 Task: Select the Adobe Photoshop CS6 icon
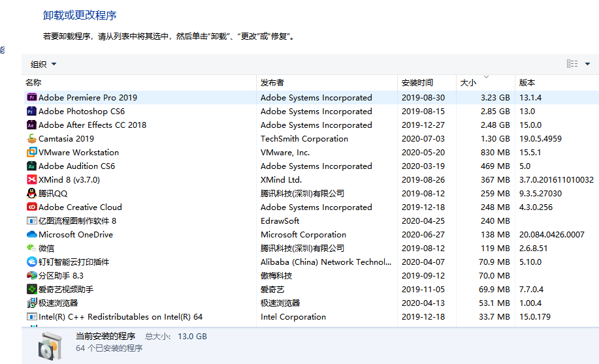coord(31,112)
